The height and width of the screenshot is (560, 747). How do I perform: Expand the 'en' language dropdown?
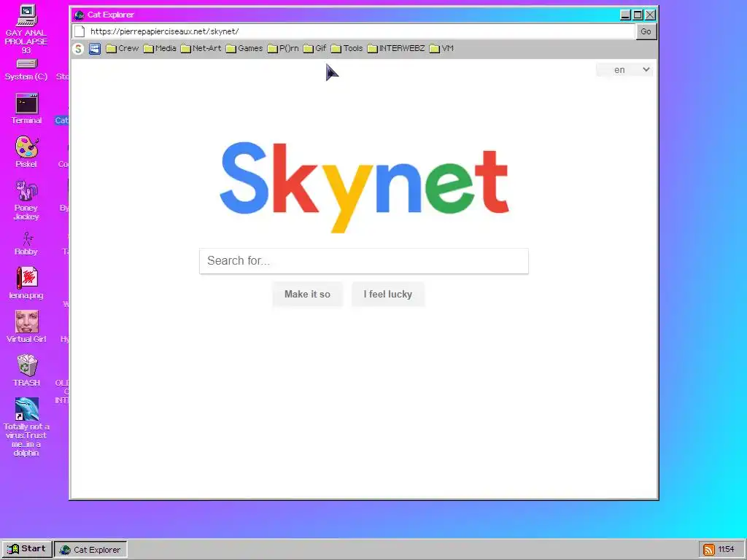[624, 70]
